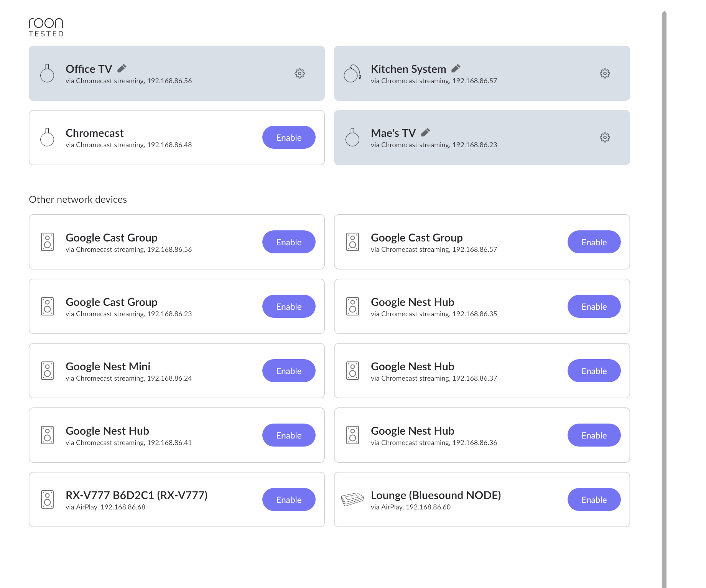706x588 pixels.
Task: Enable Google Cast Group at 192.168.86.57
Action: click(x=594, y=242)
